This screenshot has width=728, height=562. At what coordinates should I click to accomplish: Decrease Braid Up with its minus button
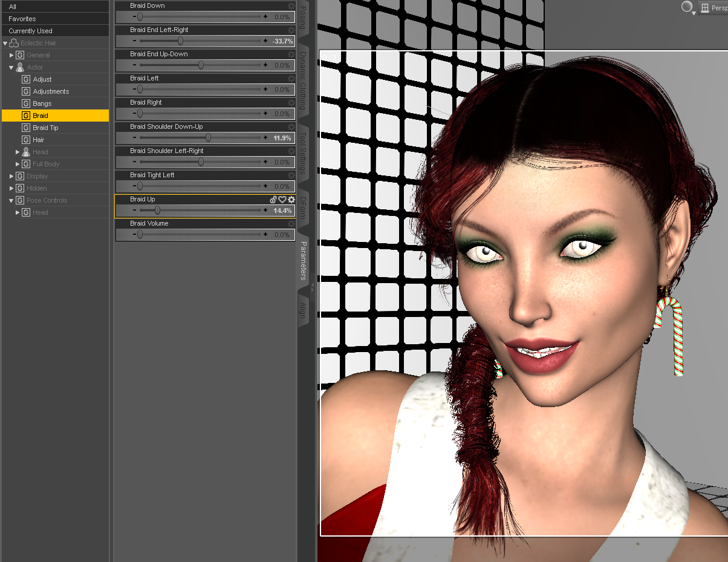(134, 211)
